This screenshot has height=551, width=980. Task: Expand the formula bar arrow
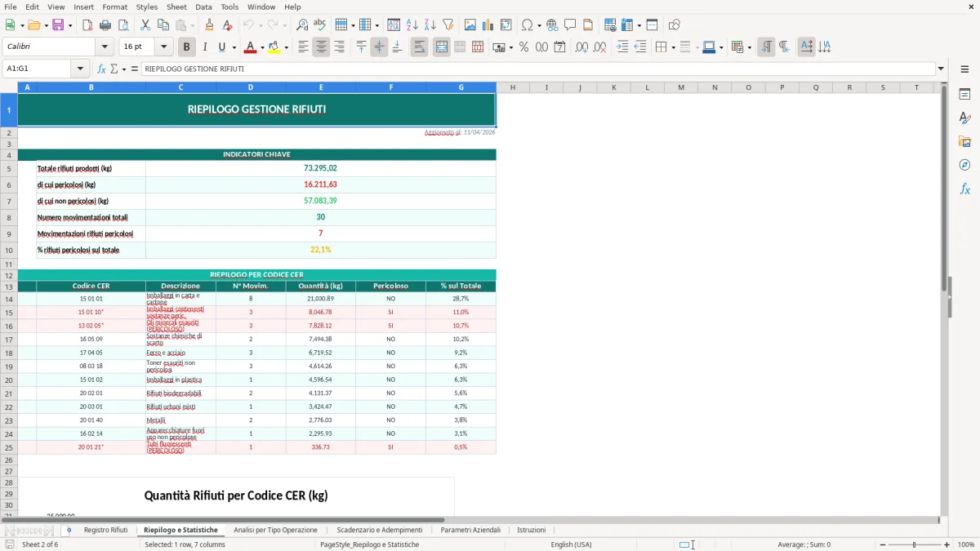tap(941, 69)
